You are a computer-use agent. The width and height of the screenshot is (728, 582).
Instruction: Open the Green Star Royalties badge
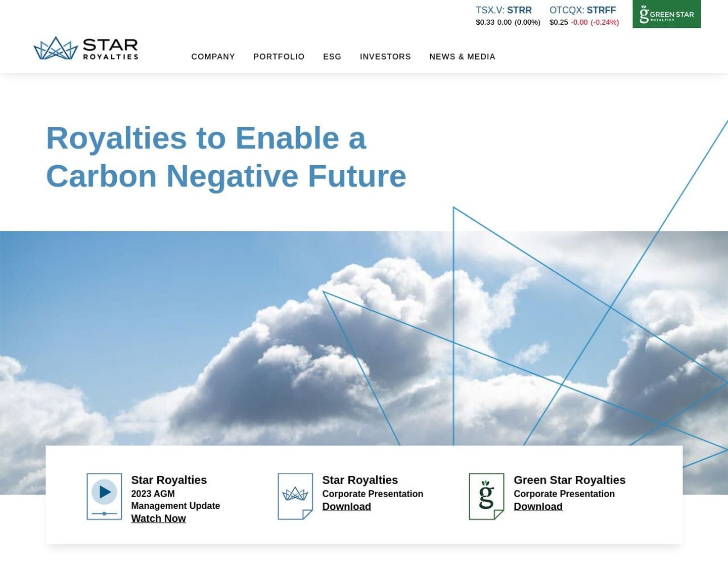(x=666, y=14)
